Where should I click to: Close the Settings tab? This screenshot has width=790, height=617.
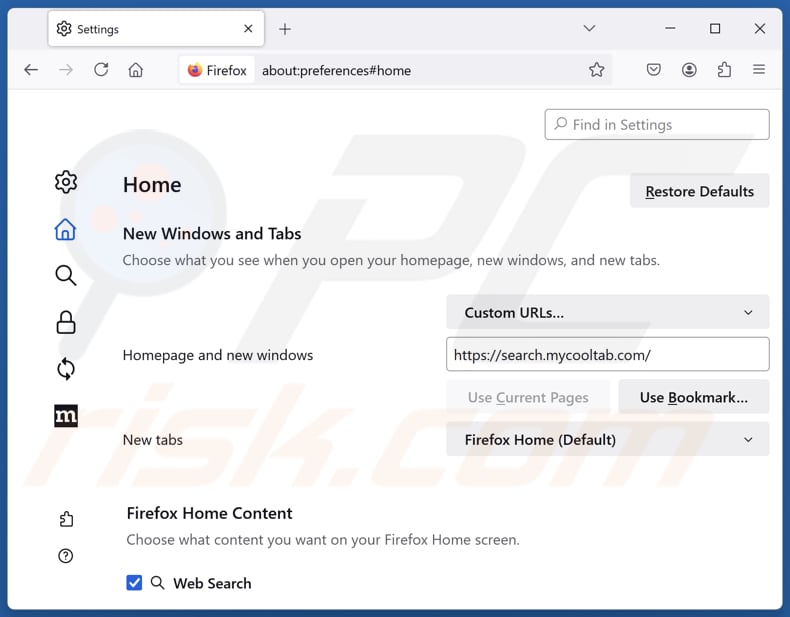pyautogui.click(x=248, y=29)
